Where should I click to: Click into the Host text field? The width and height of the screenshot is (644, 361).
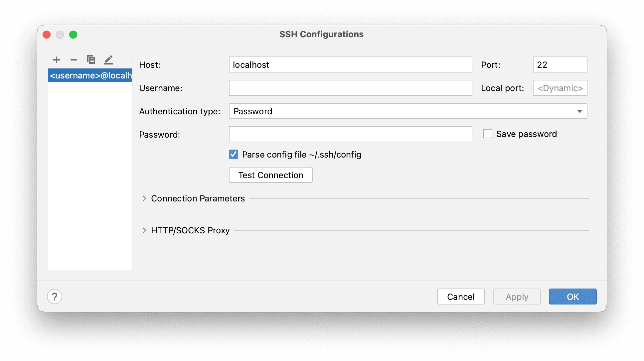coord(350,64)
